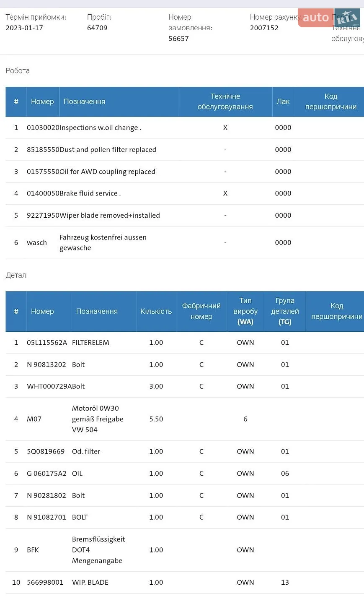Image resolution: width=364 pixels, height=604 pixels.
Task: Select the 'Inspections w.oil change' work row
Action: [185, 128]
